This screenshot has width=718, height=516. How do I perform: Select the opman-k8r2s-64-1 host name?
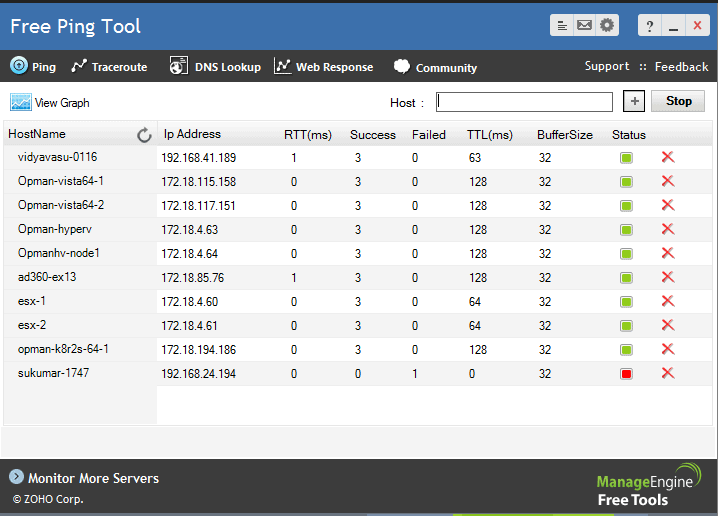(63, 349)
